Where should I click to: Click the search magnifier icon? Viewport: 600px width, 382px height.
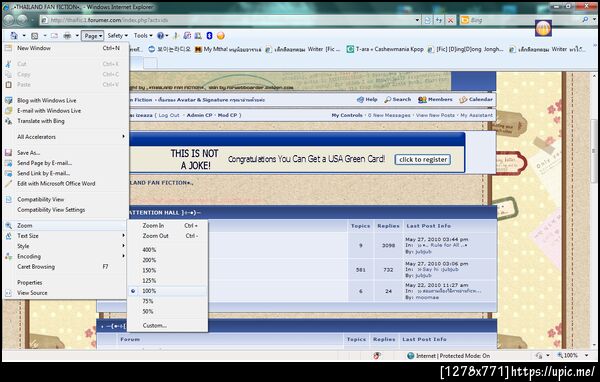point(585,20)
